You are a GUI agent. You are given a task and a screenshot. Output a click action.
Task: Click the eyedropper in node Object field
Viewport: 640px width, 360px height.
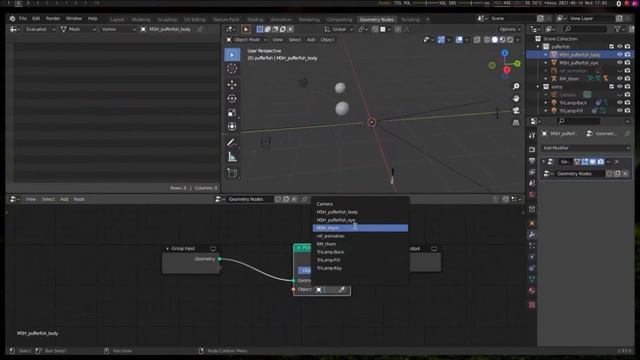coord(342,290)
